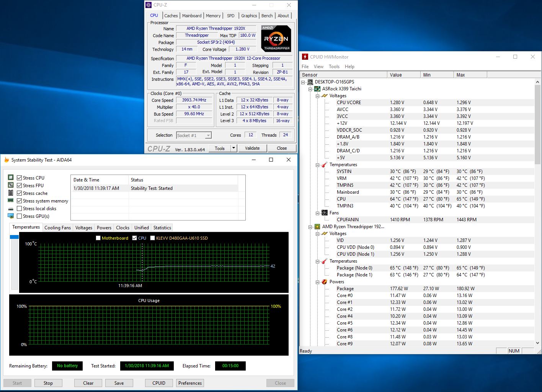Toggle the Motherboard temperature graph checkbox
Viewport: 542px width, 392px height.
click(x=98, y=238)
